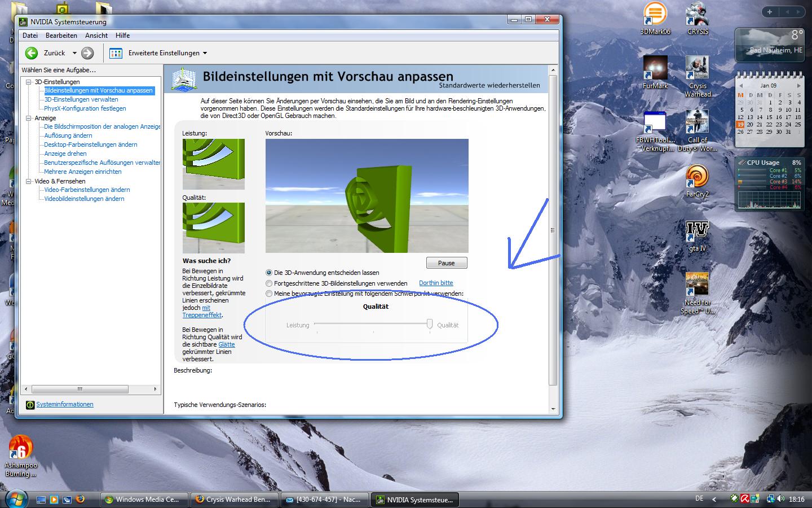This screenshot has height=508, width=812.
Task: Click 'Standardwerte wiederherstellen' link
Action: point(489,85)
